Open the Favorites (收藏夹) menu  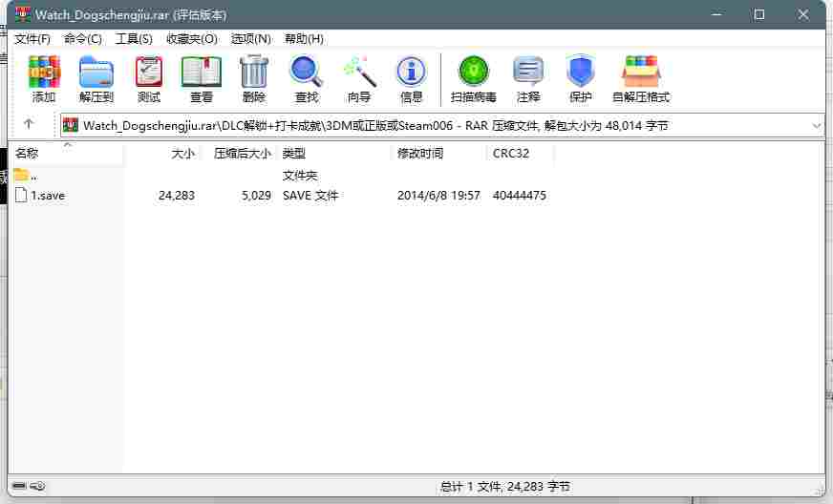tap(192, 39)
